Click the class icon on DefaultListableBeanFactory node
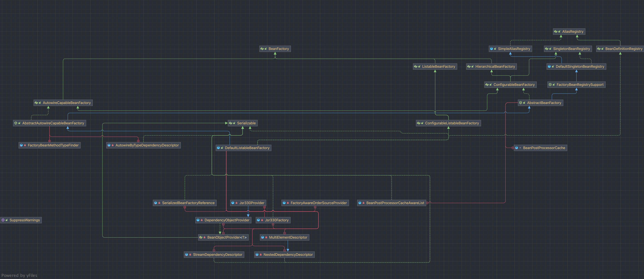Viewport: 644px width, 279px height. [218, 148]
